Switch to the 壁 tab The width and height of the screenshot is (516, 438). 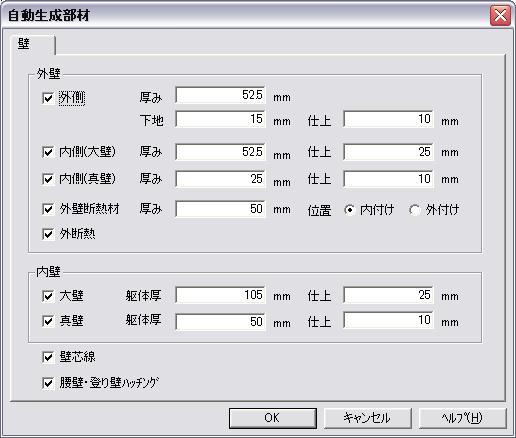click(32, 44)
